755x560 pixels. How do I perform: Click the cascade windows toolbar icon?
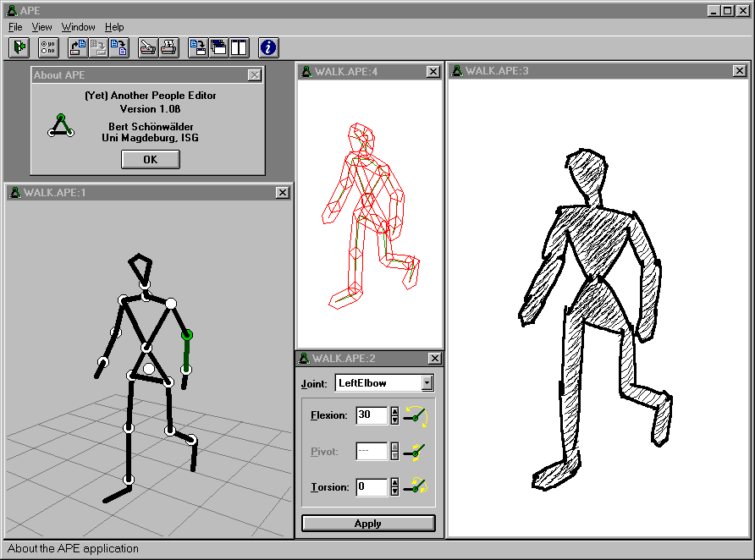[218, 47]
